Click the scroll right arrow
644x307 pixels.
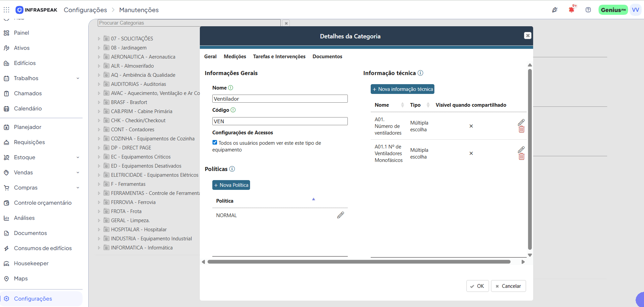pos(523,262)
